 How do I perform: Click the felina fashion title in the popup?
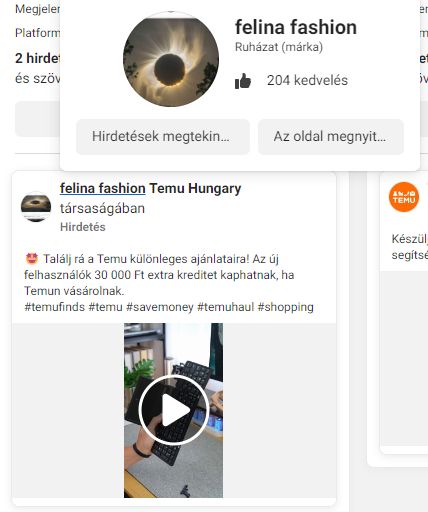pos(296,27)
